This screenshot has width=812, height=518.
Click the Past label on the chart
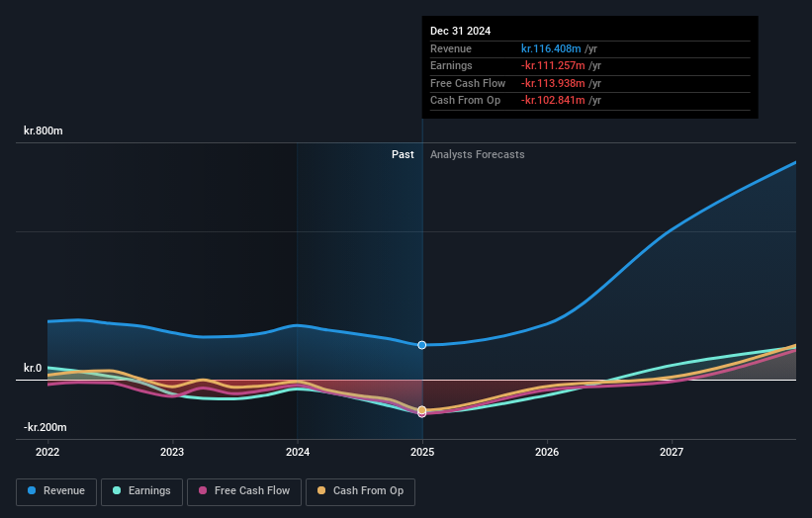tap(403, 154)
